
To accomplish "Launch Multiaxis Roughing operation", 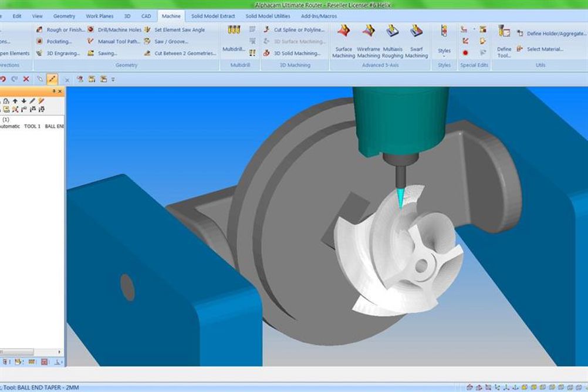I will 392,41.
